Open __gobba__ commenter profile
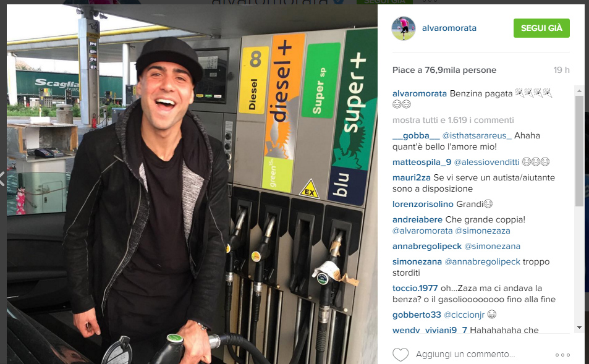 coord(416,135)
